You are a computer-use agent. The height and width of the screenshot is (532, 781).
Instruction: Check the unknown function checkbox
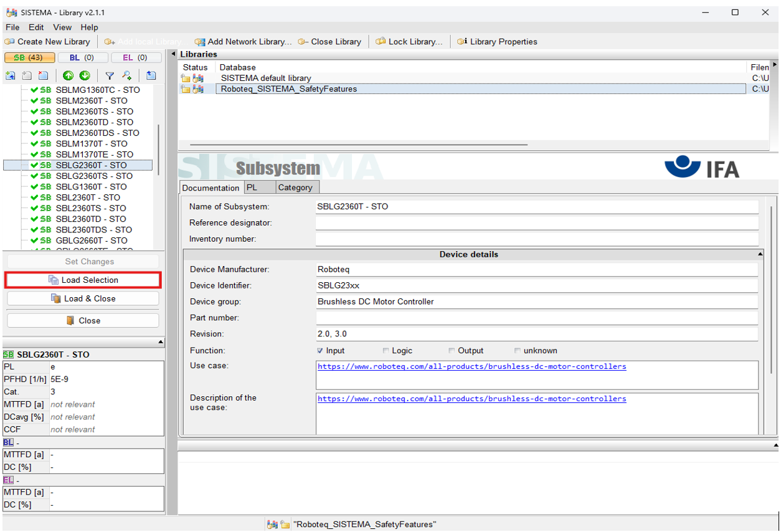(518, 351)
